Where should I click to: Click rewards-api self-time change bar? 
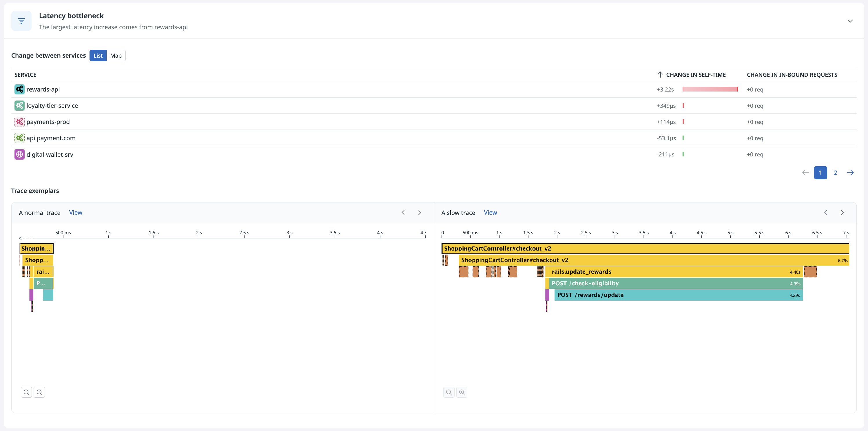click(x=710, y=89)
